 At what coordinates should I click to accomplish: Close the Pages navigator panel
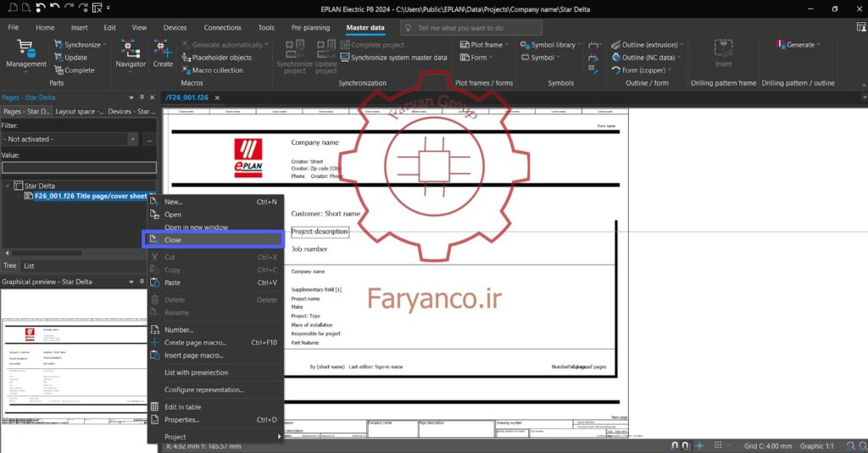153,98
